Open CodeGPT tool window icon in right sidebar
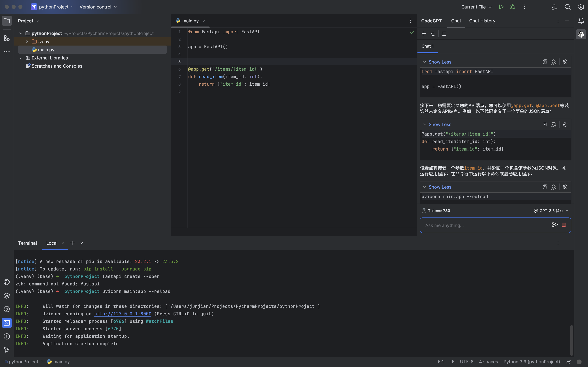This screenshot has width=588, height=367. (581, 34)
